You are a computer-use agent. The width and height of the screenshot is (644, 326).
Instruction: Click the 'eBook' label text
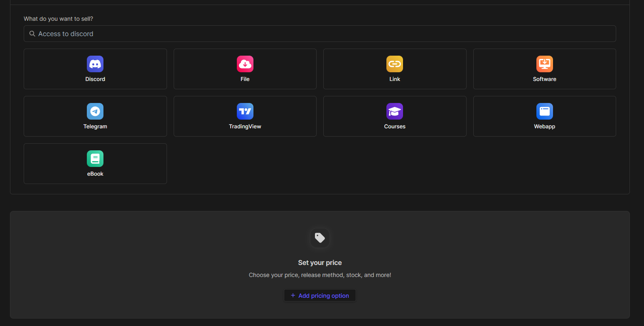(95, 174)
